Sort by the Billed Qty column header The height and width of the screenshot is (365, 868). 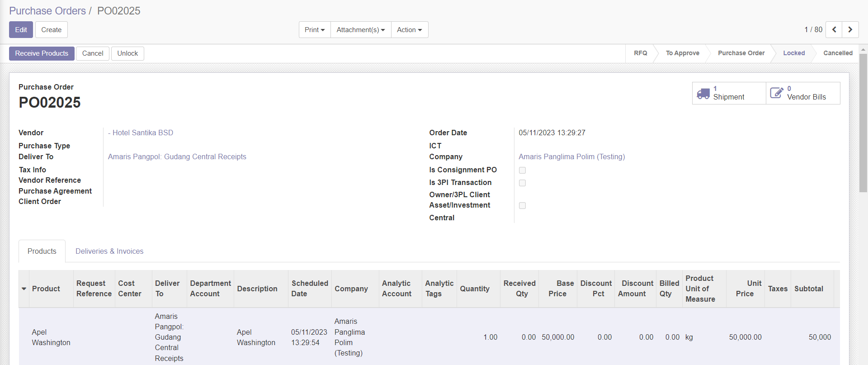click(669, 289)
